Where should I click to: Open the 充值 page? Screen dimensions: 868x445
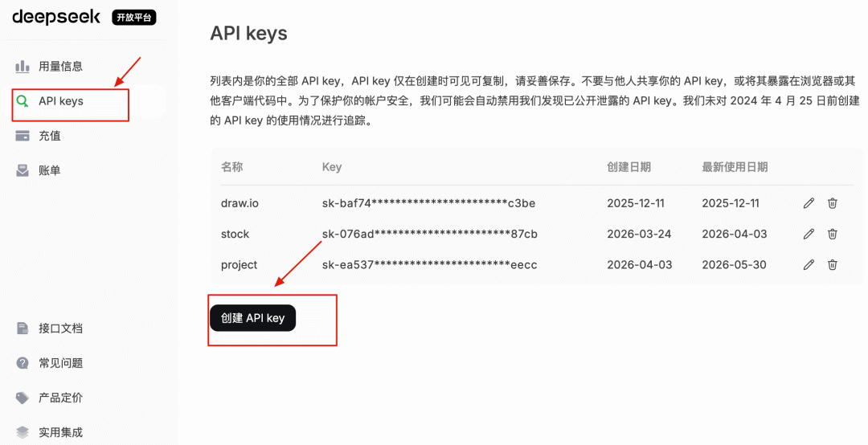pyautogui.click(x=50, y=137)
